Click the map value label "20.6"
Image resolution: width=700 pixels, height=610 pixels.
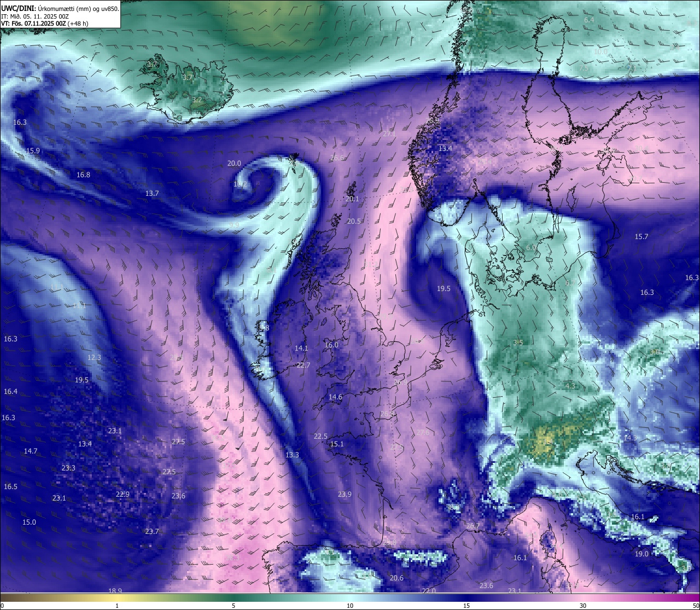coord(396,578)
